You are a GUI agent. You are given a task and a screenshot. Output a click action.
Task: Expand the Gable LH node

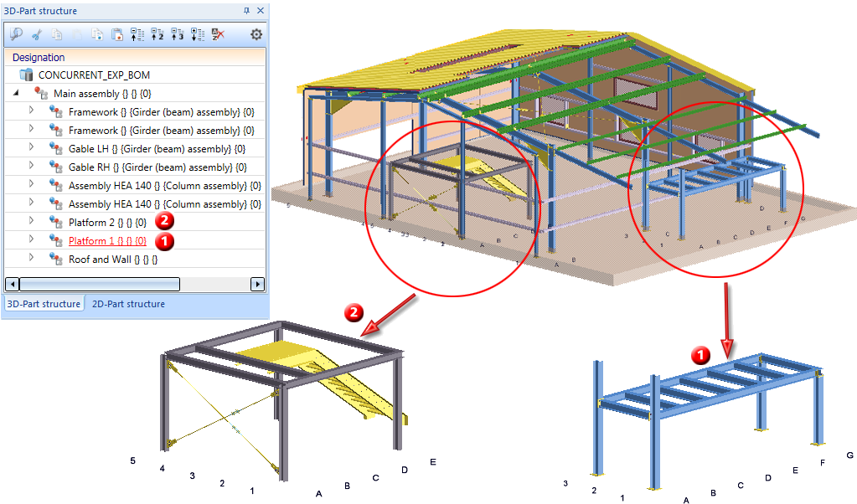pos(31,147)
